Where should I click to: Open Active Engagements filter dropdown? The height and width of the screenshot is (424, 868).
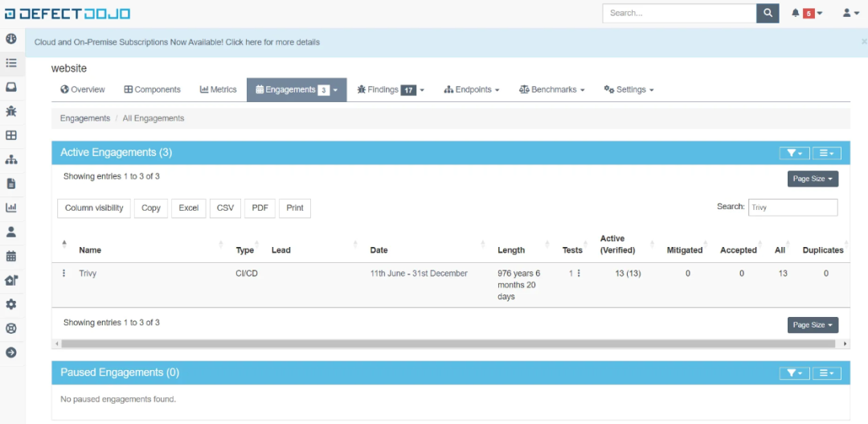(794, 153)
